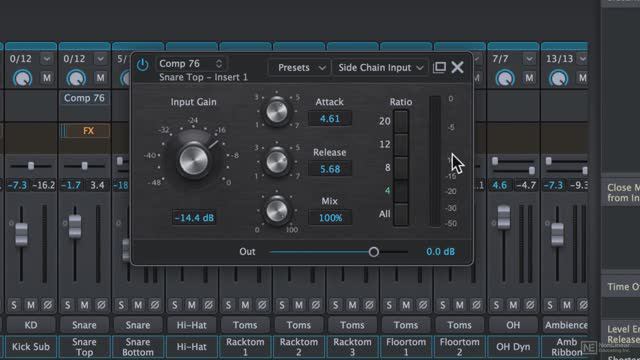This screenshot has height=360, width=640.
Task: Open the Presets dropdown
Action: click(x=301, y=68)
